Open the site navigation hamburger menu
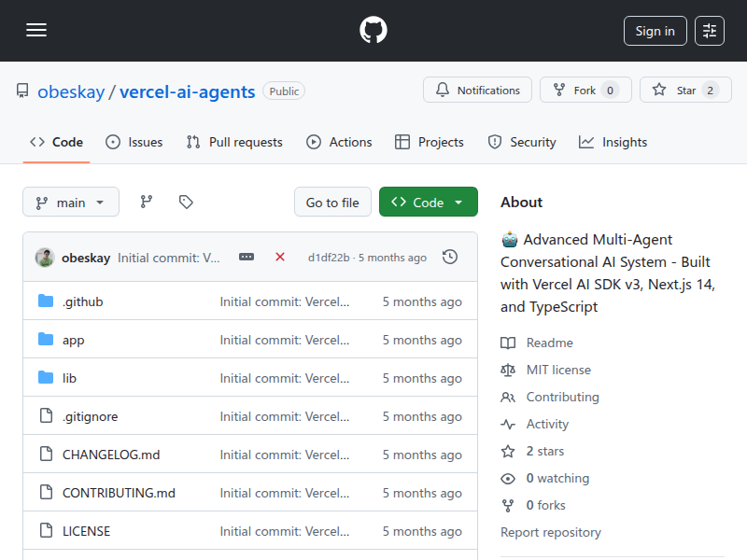The image size is (747, 560). point(36,29)
